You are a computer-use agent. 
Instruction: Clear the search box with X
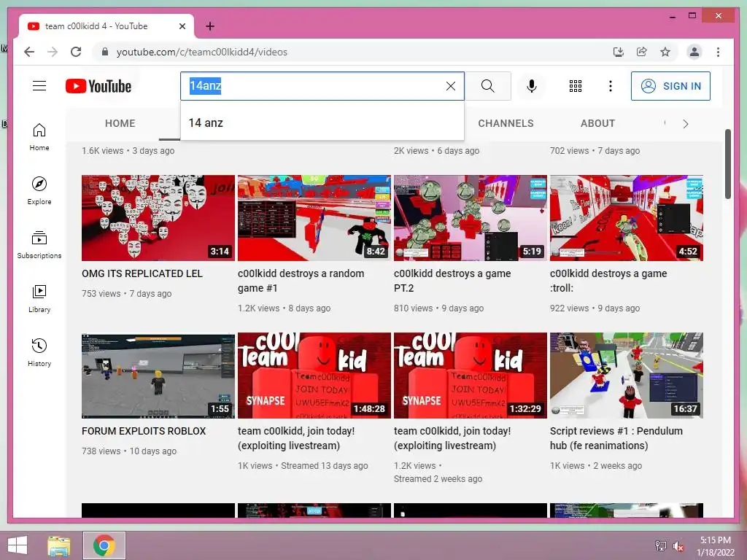point(450,86)
